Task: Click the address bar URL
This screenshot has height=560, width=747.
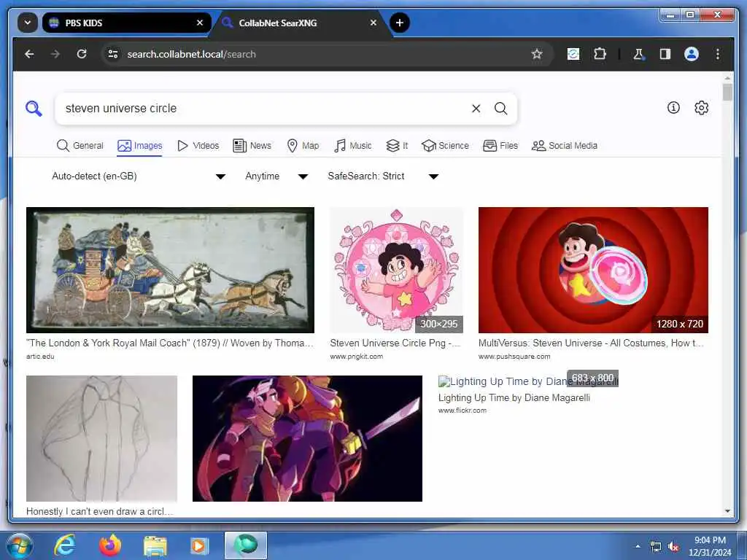Action: tap(192, 54)
